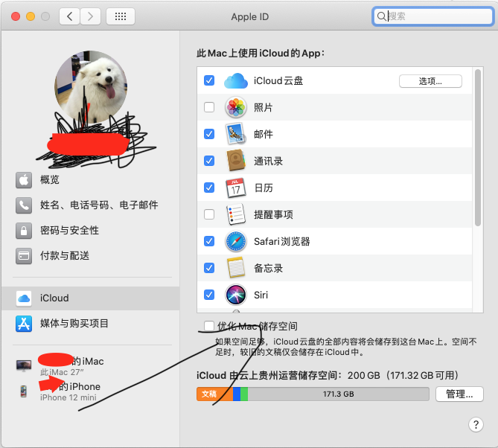Show all preferences with grid icon
The image size is (498, 448).
point(121,16)
